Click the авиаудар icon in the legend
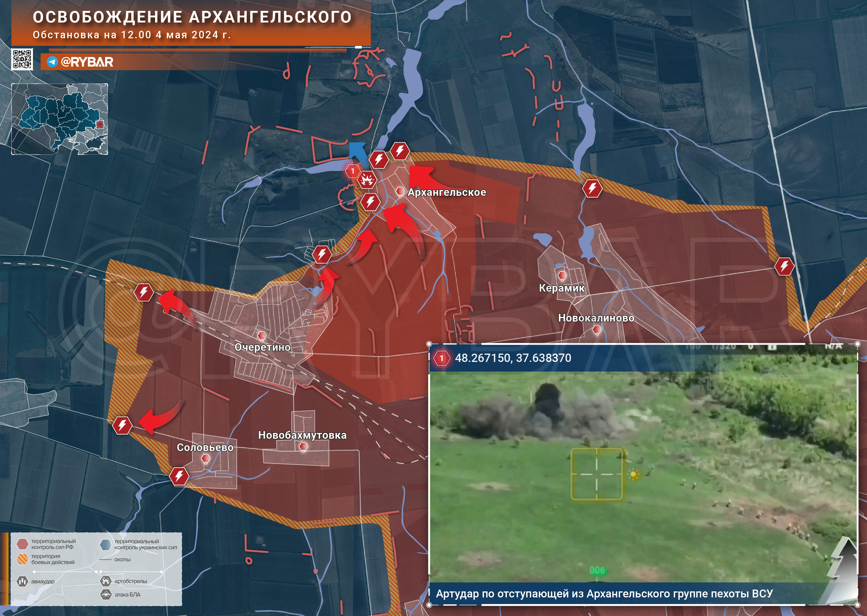Viewport: 867px width, 616px height. pyautogui.click(x=22, y=581)
